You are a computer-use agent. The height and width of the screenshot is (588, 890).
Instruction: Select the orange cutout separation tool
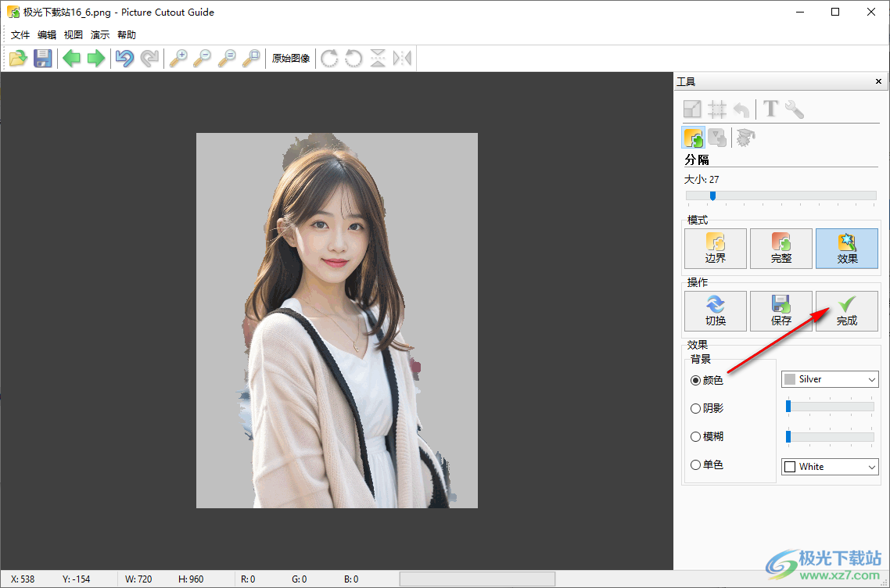pyautogui.click(x=693, y=137)
